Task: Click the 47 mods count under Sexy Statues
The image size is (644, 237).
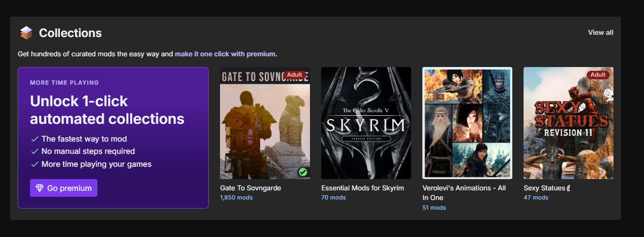Action: pos(536,198)
